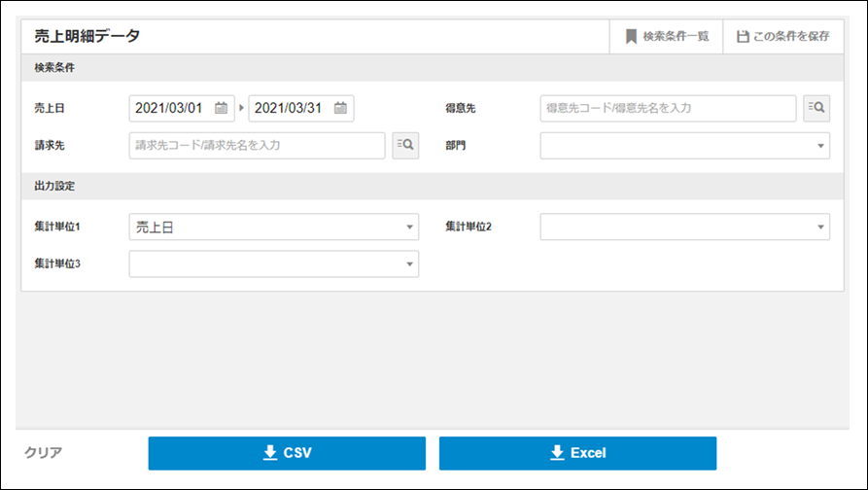
Task: Expand the 集計単位3 dropdown
Action: 273,263
